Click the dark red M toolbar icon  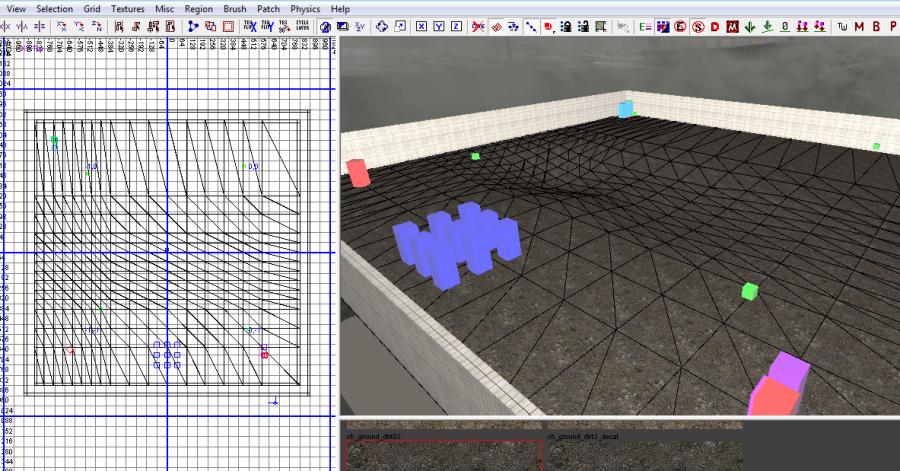(x=857, y=26)
